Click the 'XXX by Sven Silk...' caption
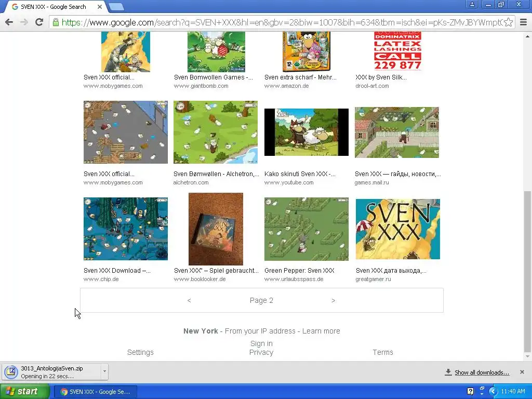 (381, 77)
